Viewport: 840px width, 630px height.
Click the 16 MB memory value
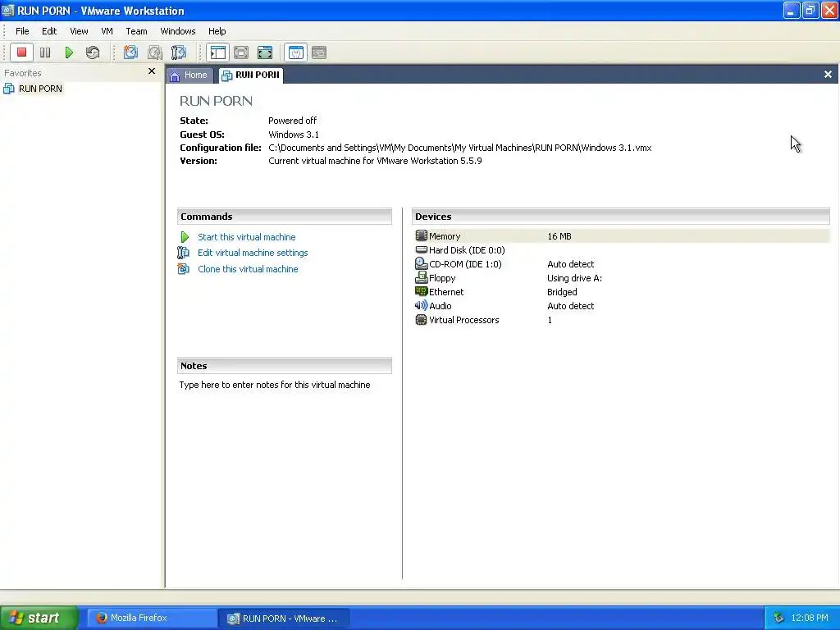559,236
